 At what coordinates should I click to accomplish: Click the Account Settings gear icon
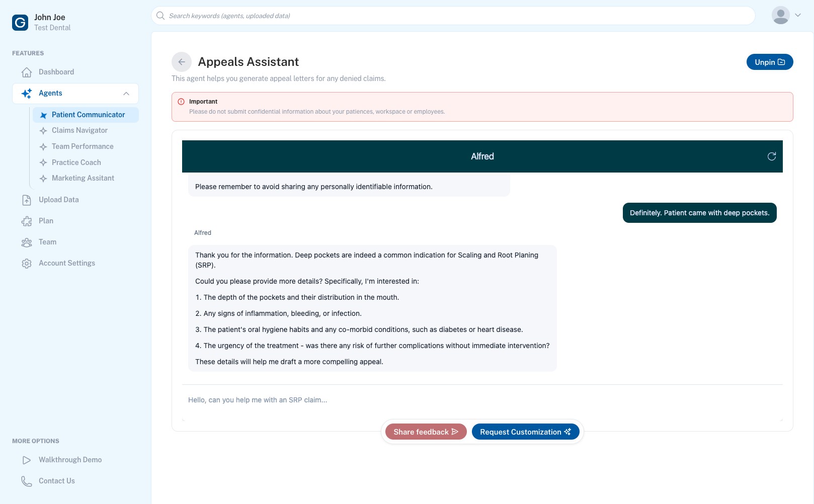click(27, 264)
